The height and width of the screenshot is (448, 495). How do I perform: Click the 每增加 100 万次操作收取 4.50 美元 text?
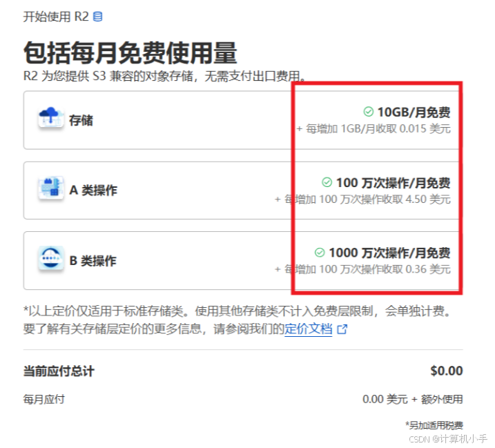pyautogui.click(x=362, y=199)
